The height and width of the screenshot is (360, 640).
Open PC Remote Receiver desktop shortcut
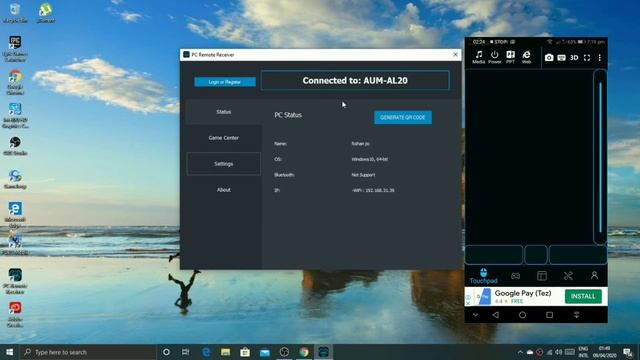pyautogui.click(x=15, y=281)
